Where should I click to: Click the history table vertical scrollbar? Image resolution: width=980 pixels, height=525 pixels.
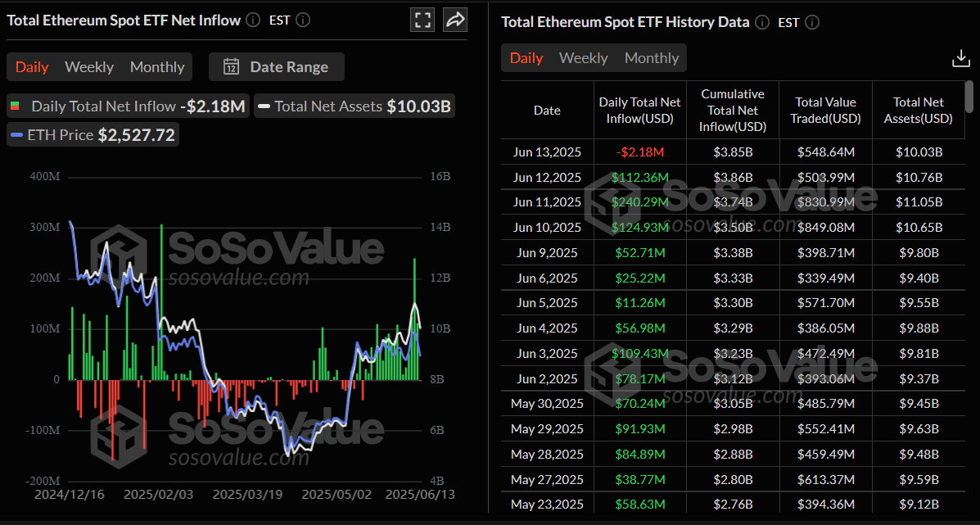[969, 97]
